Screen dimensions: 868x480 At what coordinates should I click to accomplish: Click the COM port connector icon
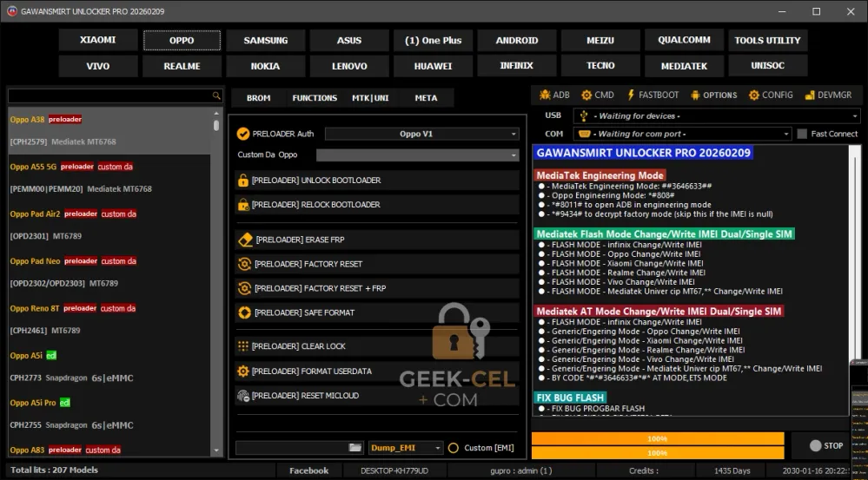584,134
